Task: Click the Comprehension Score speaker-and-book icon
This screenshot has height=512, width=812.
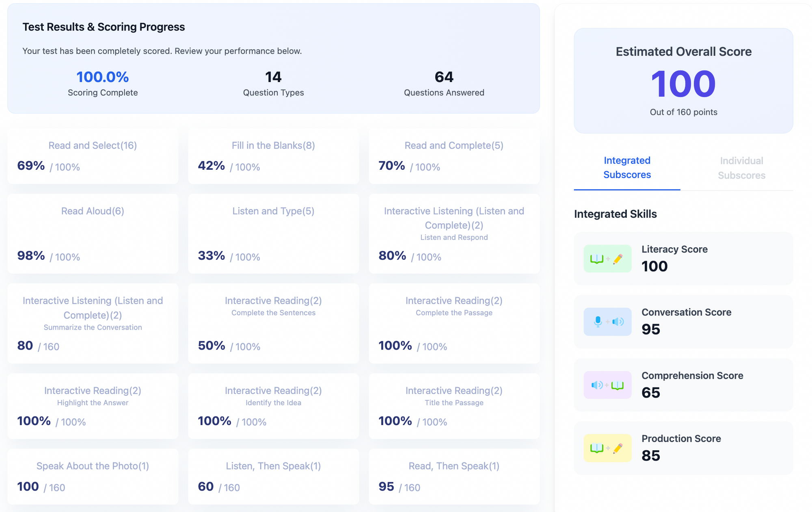Action: 607,385
